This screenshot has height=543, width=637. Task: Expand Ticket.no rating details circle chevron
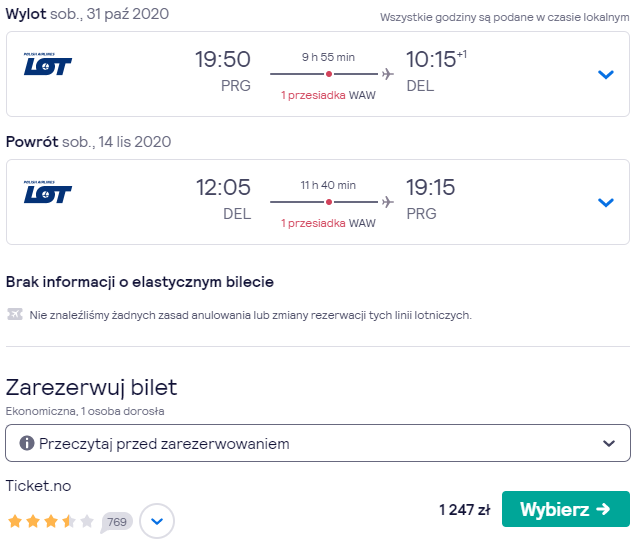point(157,521)
